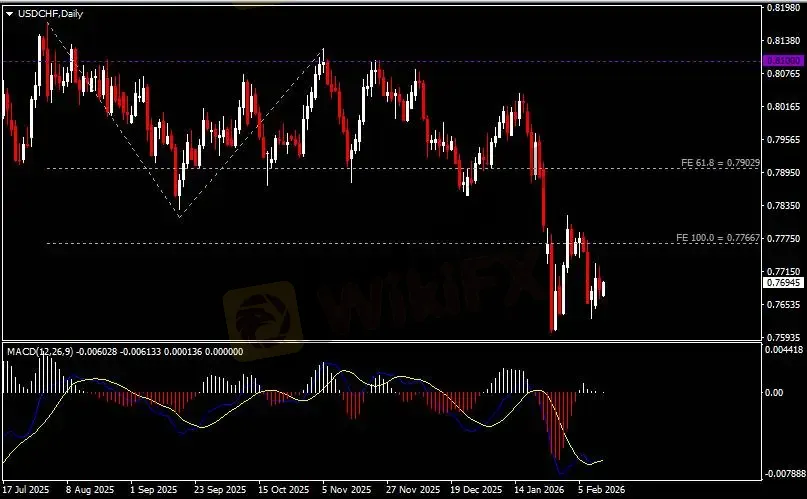
Task: Click price scale value 0.80765
Action: [x=783, y=74]
